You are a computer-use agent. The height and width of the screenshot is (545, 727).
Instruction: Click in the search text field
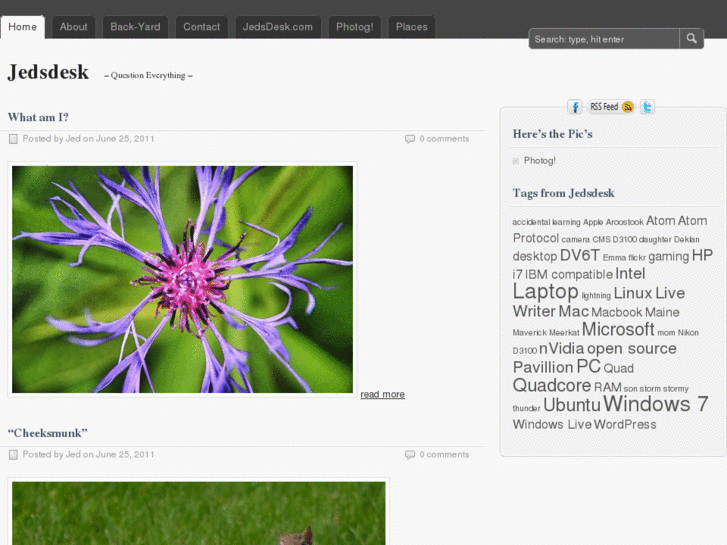604,39
